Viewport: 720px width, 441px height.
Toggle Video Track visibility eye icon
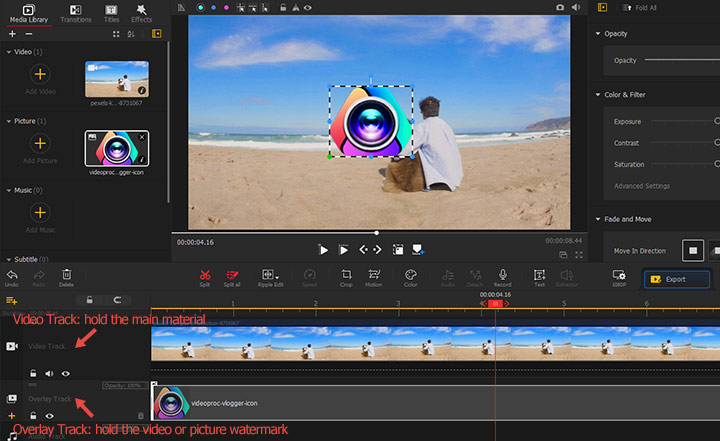66,373
